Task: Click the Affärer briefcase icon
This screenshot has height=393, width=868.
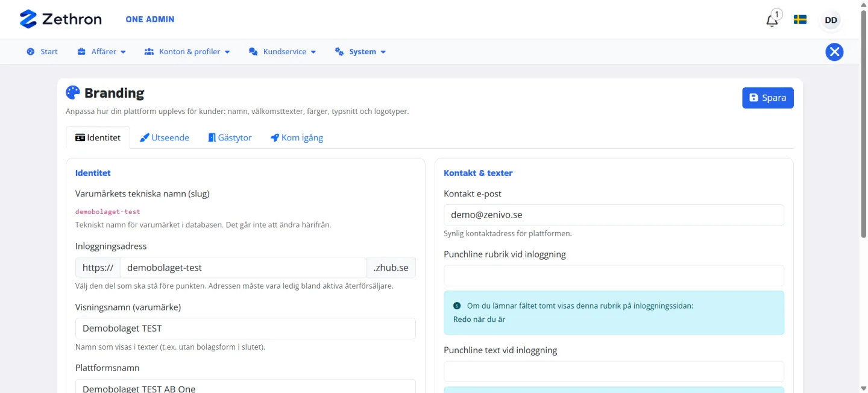Action: click(x=81, y=52)
